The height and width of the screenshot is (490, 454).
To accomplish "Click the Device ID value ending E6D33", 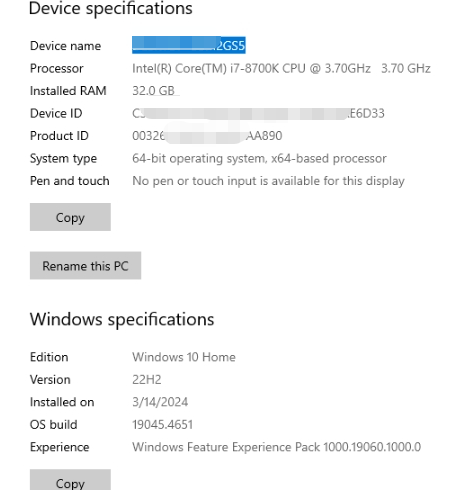I will 258,113.
